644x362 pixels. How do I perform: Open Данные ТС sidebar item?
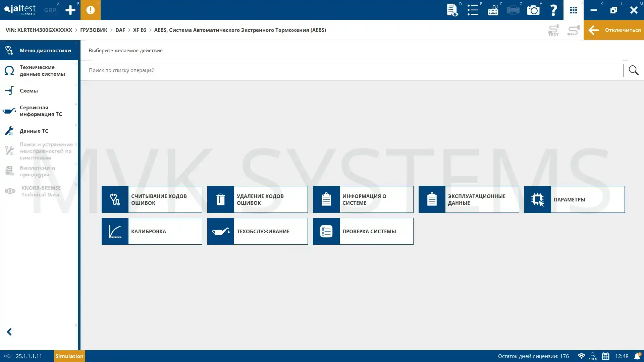pyautogui.click(x=39, y=131)
